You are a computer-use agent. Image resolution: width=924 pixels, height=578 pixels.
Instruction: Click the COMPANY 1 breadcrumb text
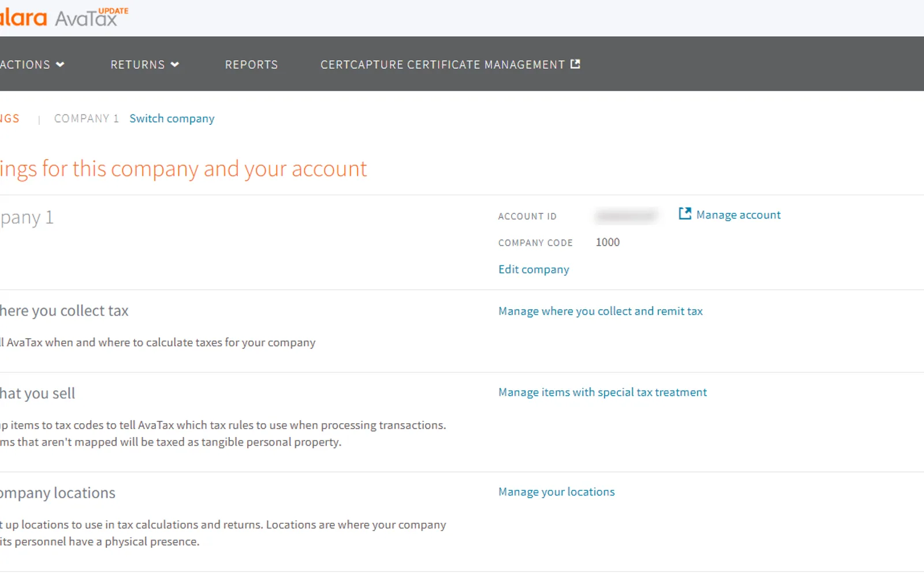click(x=86, y=118)
